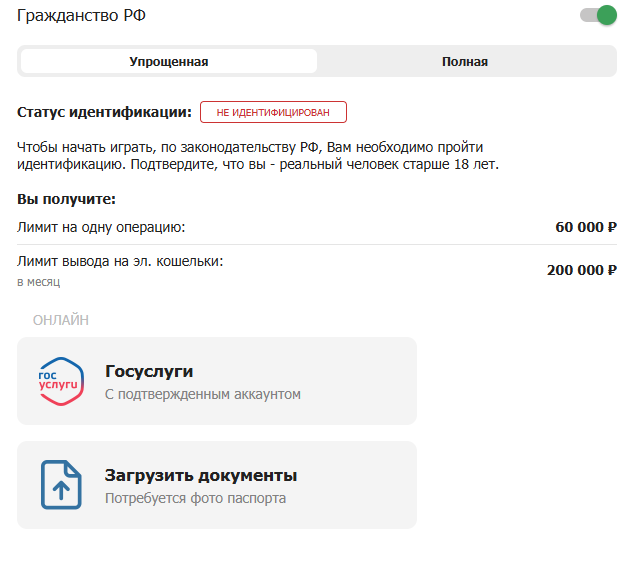The height and width of the screenshot is (582, 641).
Task: Select the Упрощенная identification tab
Action: (x=169, y=61)
